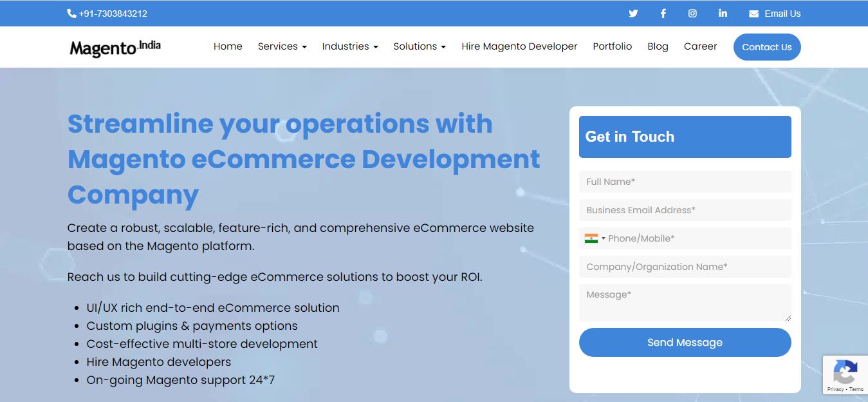The height and width of the screenshot is (402, 868).
Task: Click 'On-going Magento support 24*7' bullet
Action: click(181, 380)
